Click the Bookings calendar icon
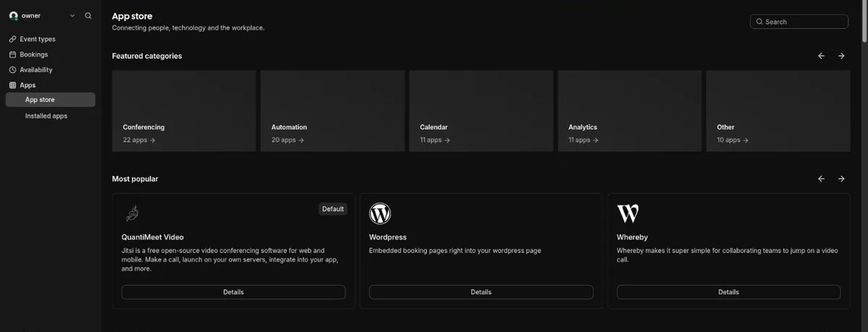Screen dimensions: 868x332 tap(12, 54)
